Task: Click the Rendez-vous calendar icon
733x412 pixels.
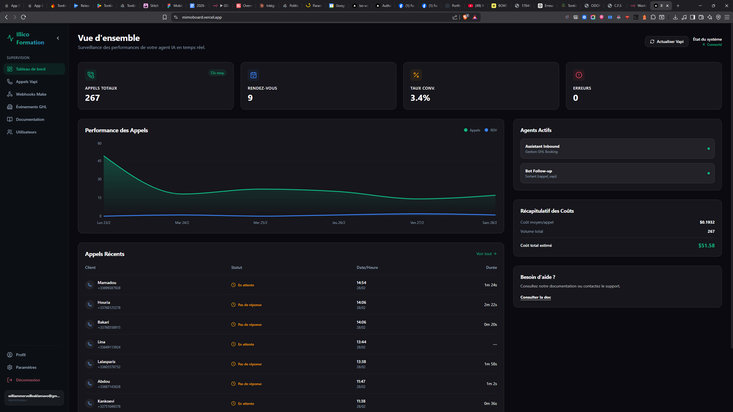Action: tap(254, 75)
